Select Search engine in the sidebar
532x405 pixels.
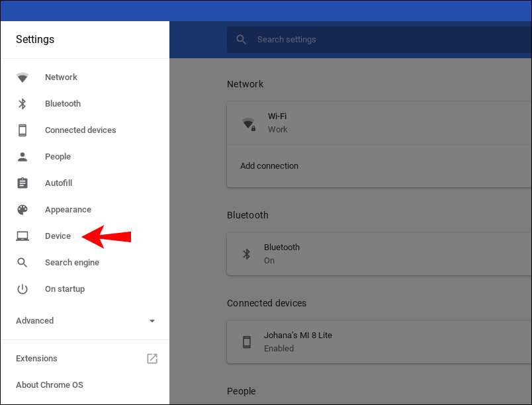click(72, 263)
